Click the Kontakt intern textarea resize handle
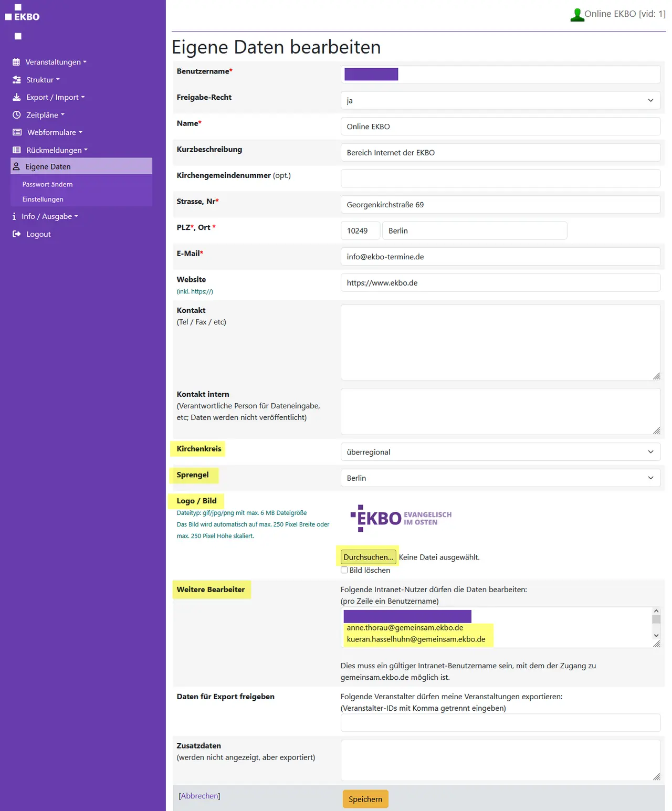Screen dimensions: 672x811 pos(656,430)
